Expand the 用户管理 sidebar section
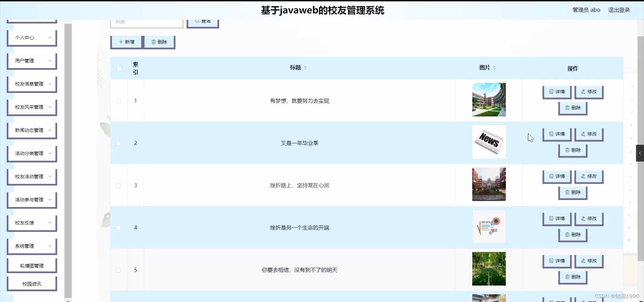 pos(32,61)
